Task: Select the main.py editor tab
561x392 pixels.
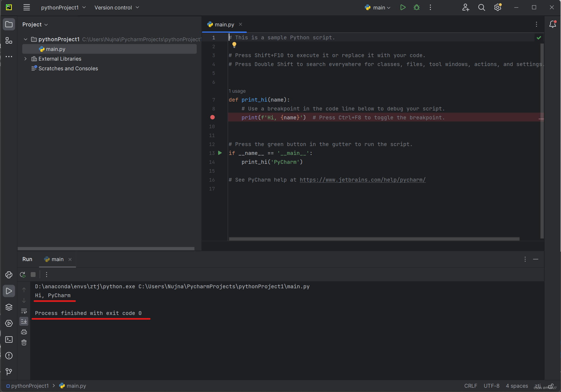Action: 224,25
